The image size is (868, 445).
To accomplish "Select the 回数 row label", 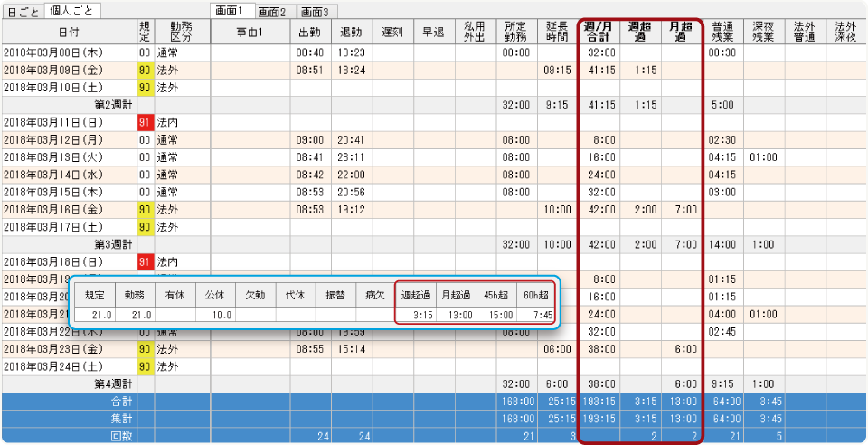I will coord(122,436).
